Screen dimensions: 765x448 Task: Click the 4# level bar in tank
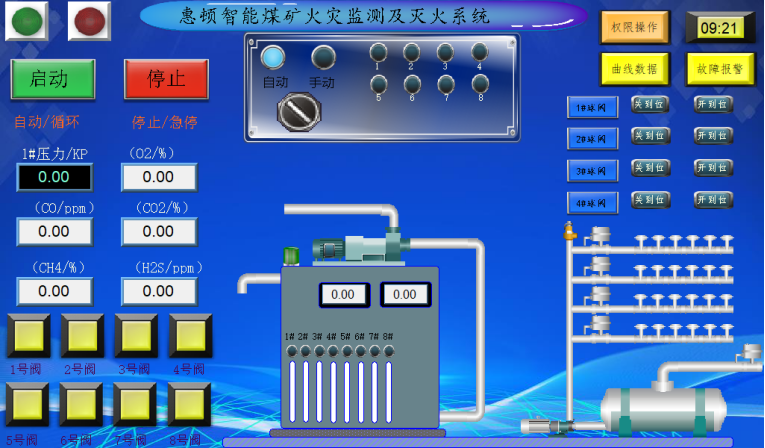tap(332, 390)
